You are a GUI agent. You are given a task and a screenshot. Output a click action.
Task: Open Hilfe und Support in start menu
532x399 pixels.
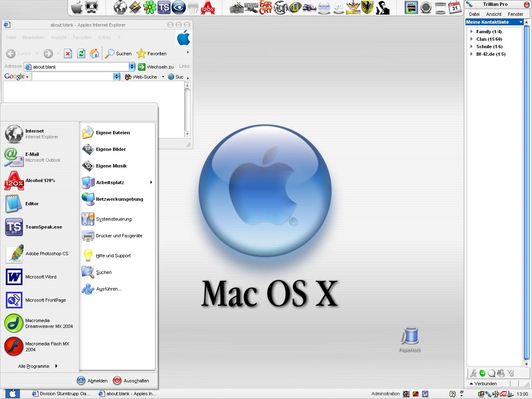click(117, 256)
